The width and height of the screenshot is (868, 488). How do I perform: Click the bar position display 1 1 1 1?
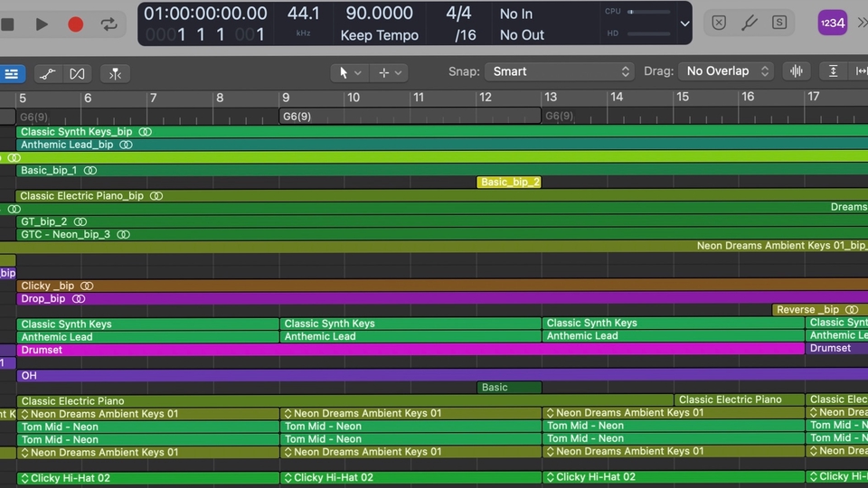(205, 35)
